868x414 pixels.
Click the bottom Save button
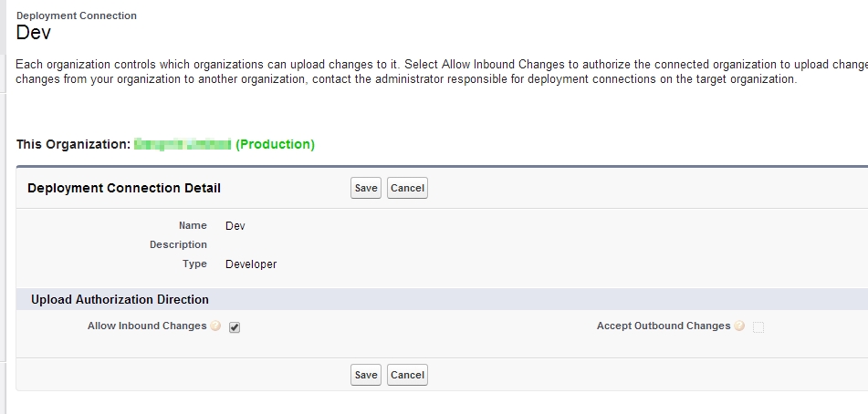click(366, 375)
